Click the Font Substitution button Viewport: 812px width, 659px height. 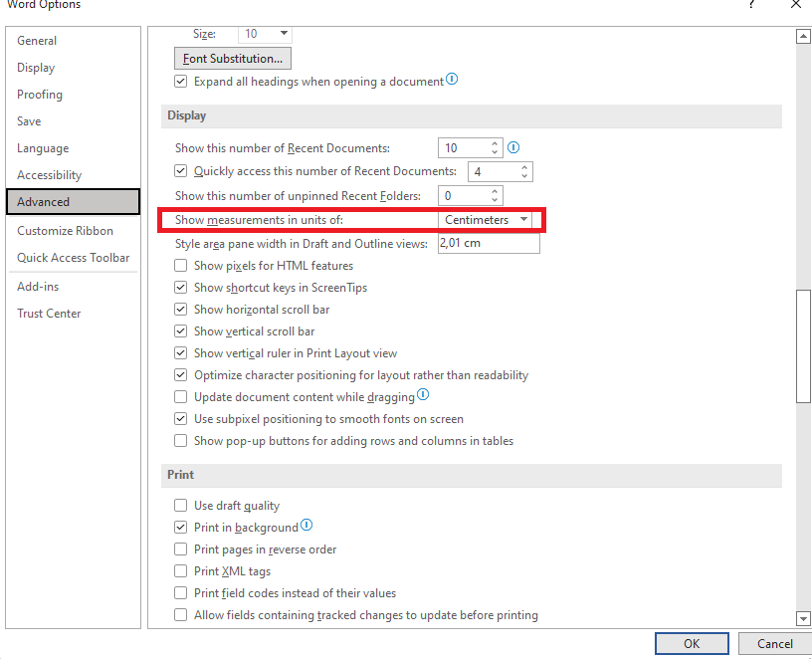point(233,58)
